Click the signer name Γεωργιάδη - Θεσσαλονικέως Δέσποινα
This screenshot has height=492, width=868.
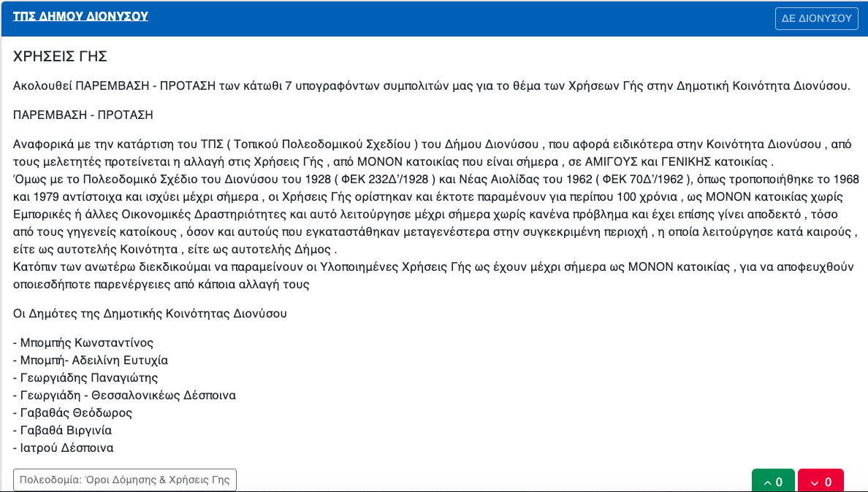tap(128, 395)
